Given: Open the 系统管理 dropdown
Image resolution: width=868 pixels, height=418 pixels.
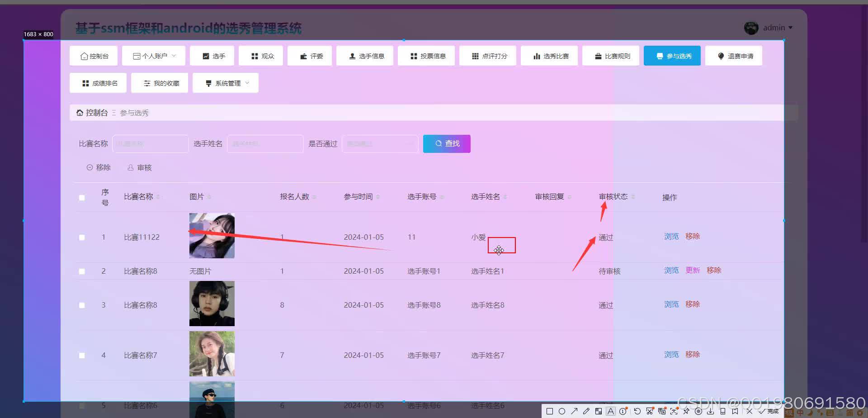Looking at the screenshot, I should [x=225, y=83].
